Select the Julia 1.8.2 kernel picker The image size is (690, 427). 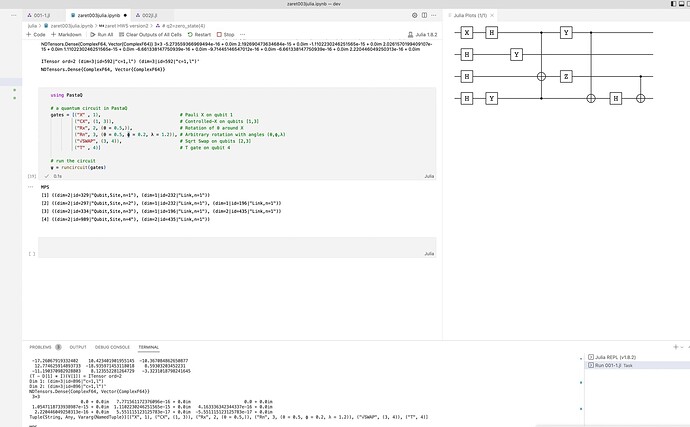pyautogui.click(x=422, y=34)
